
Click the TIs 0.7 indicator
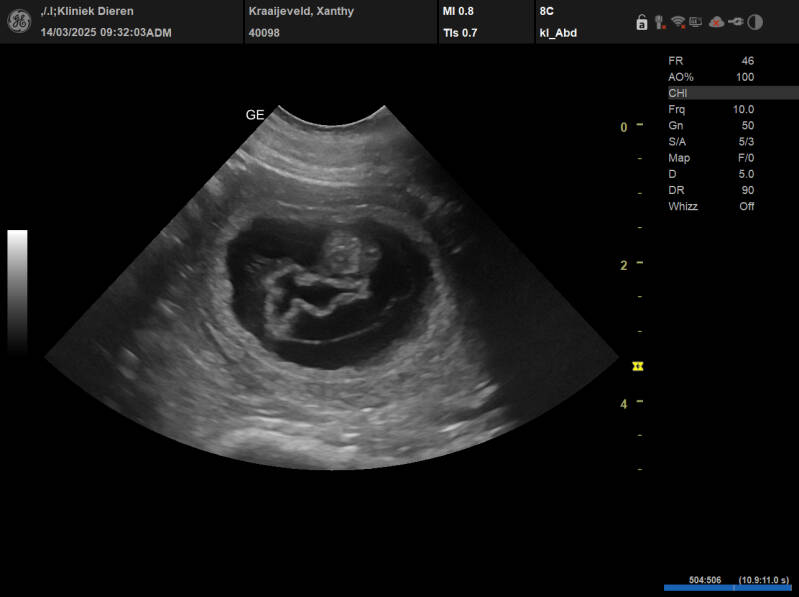tap(460, 33)
